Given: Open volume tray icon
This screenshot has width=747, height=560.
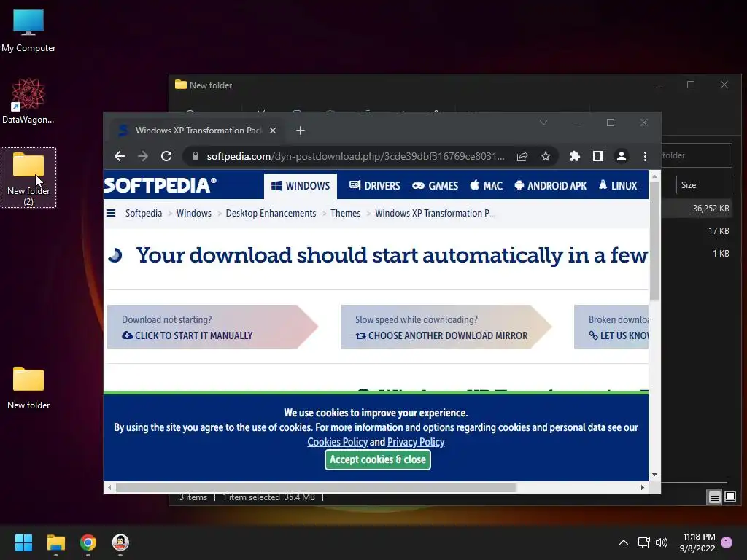Looking at the screenshot, I should pyautogui.click(x=662, y=542).
